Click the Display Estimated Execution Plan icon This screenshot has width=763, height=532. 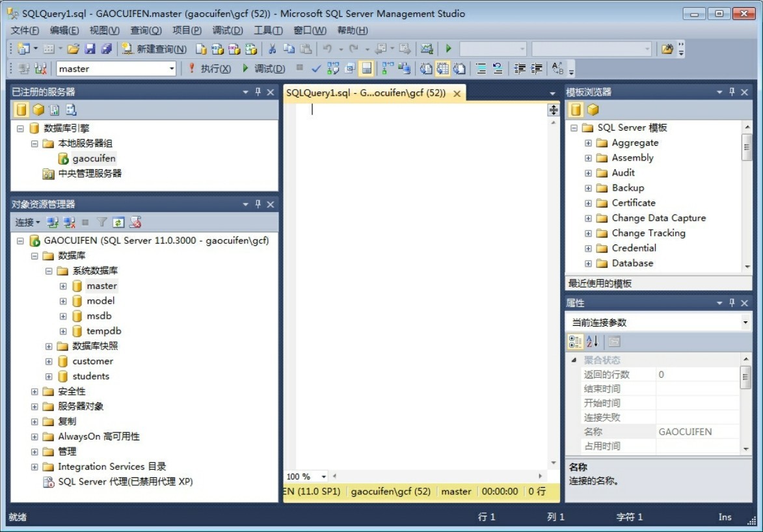click(x=333, y=69)
